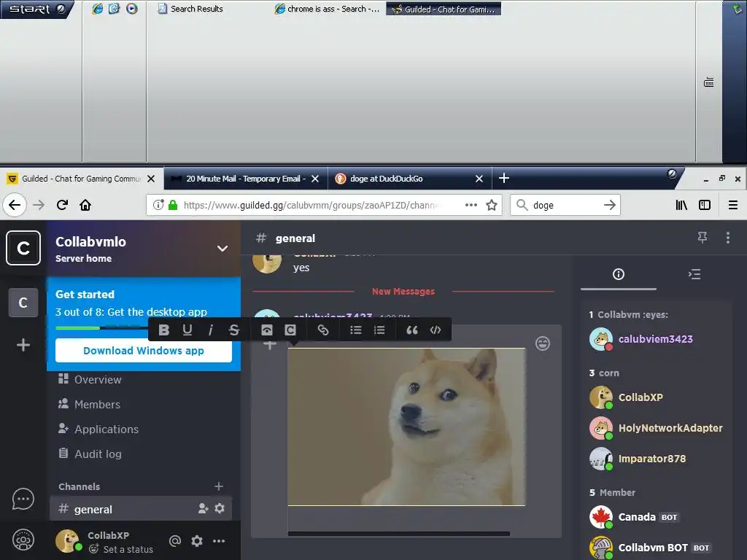The height and width of the screenshot is (560, 747).
Task: Switch to Guilded browser tab
Action: click(x=82, y=179)
